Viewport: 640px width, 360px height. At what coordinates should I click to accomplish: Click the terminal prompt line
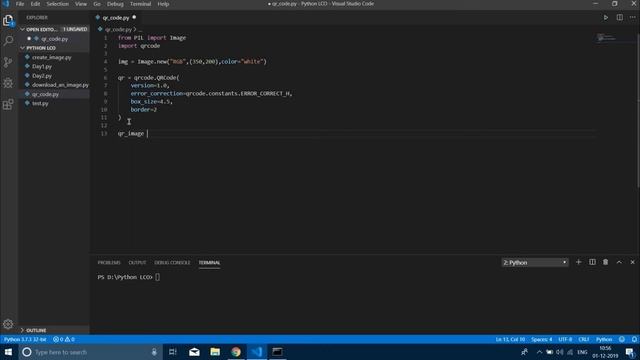[129, 277]
